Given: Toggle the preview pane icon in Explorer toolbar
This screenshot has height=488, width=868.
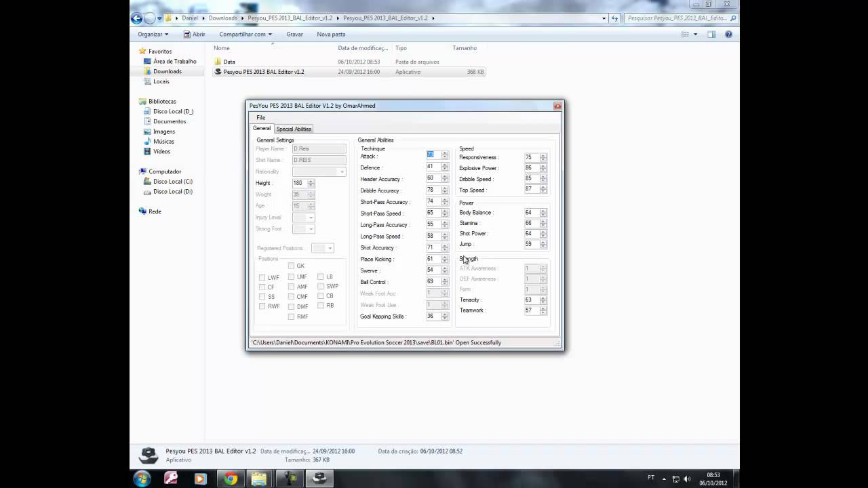Looking at the screenshot, I should point(711,34).
